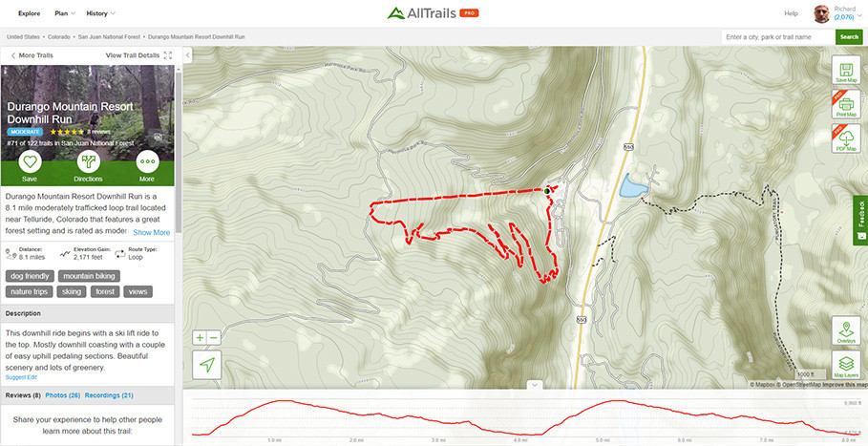Center map with the location arrow
The image size is (868, 446).
click(x=207, y=365)
